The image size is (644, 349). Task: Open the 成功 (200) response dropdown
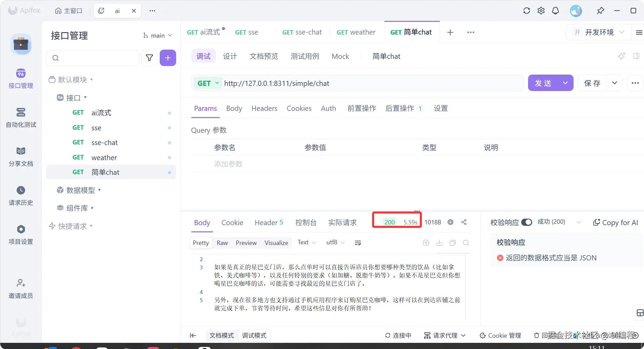point(559,222)
